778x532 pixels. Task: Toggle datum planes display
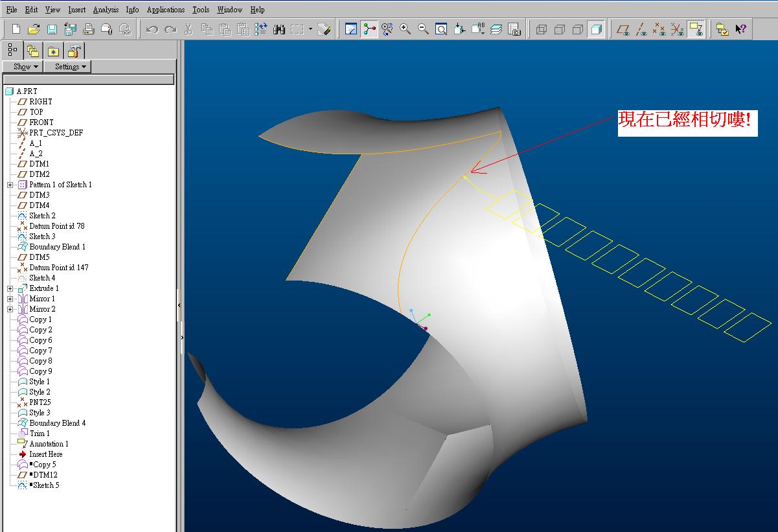[x=623, y=29]
